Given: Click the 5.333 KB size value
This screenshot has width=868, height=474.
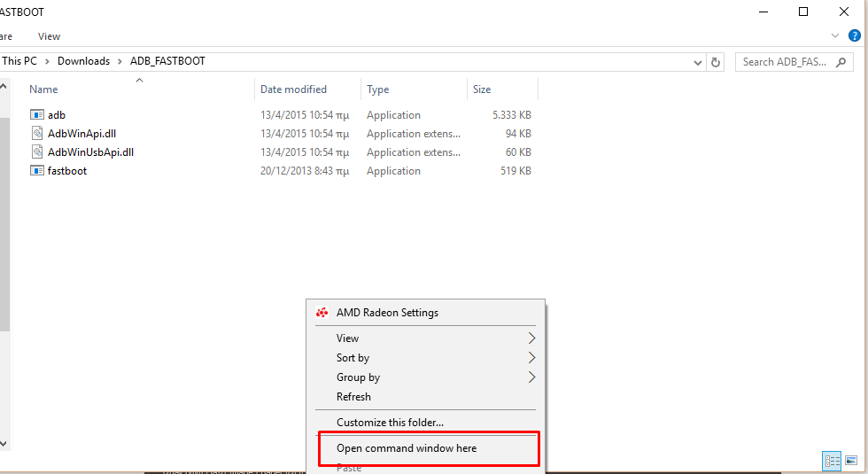Looking at the screenshot, I should (512, 115).
